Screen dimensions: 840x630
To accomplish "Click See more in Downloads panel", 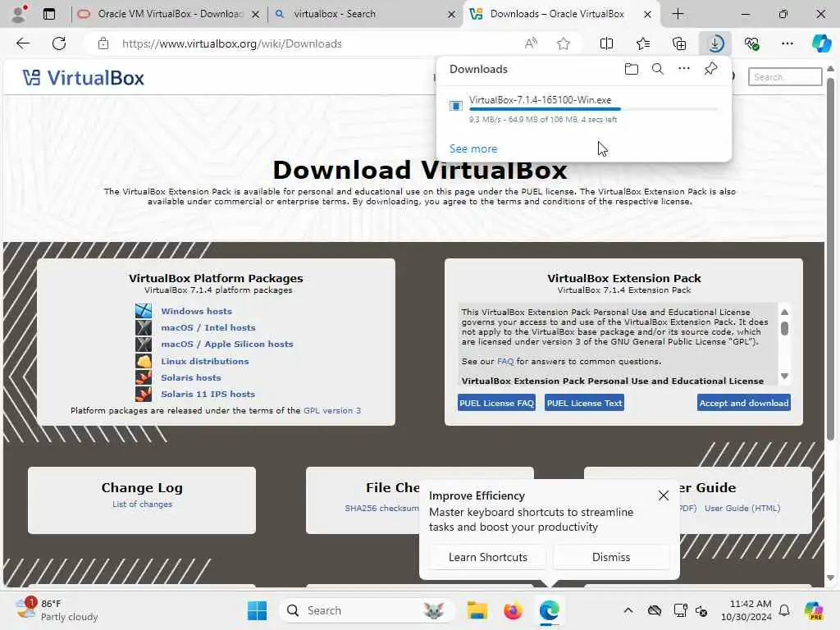I will click(473, 148).
